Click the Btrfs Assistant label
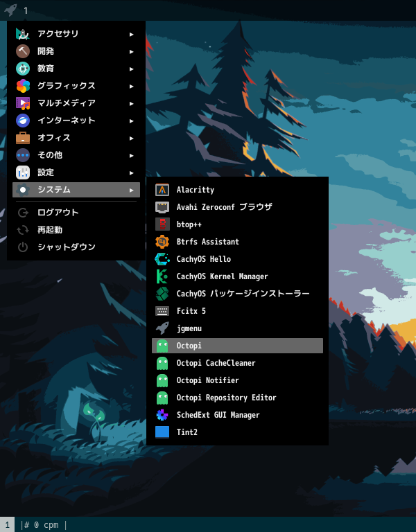 click(x=208, y=242)
